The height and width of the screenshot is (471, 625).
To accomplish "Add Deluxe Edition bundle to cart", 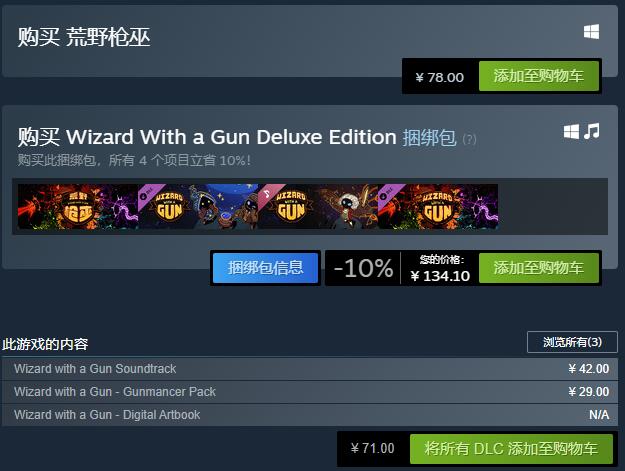I will pos(539,268).
